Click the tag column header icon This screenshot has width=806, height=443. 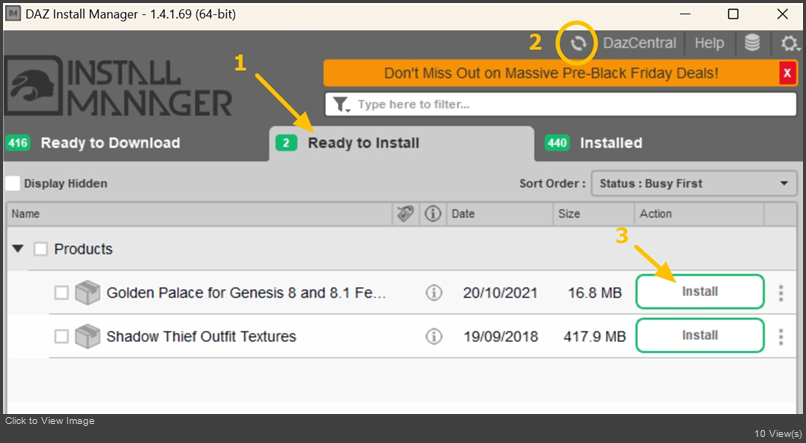(406, 214)
